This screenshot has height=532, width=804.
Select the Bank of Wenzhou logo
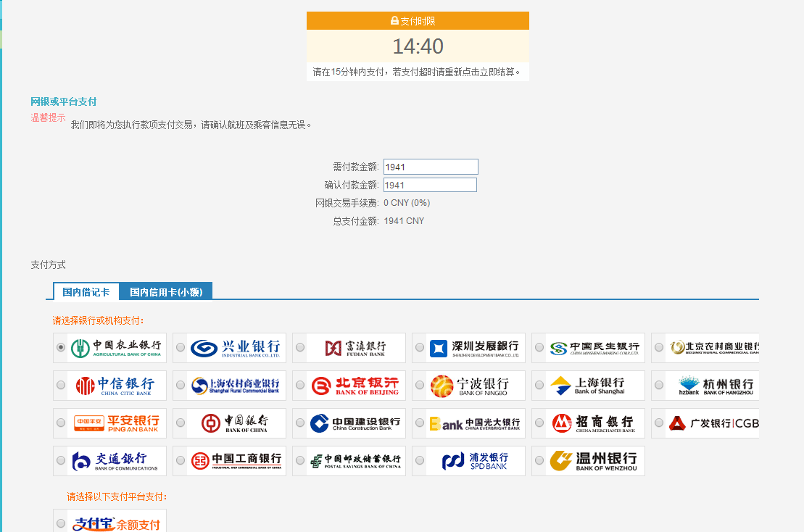tap(594, 461)
